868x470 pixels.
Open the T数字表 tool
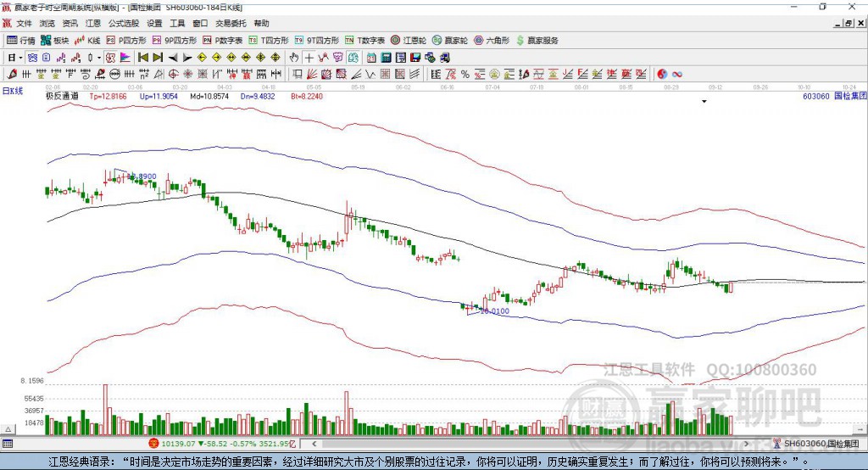[364, 41]
